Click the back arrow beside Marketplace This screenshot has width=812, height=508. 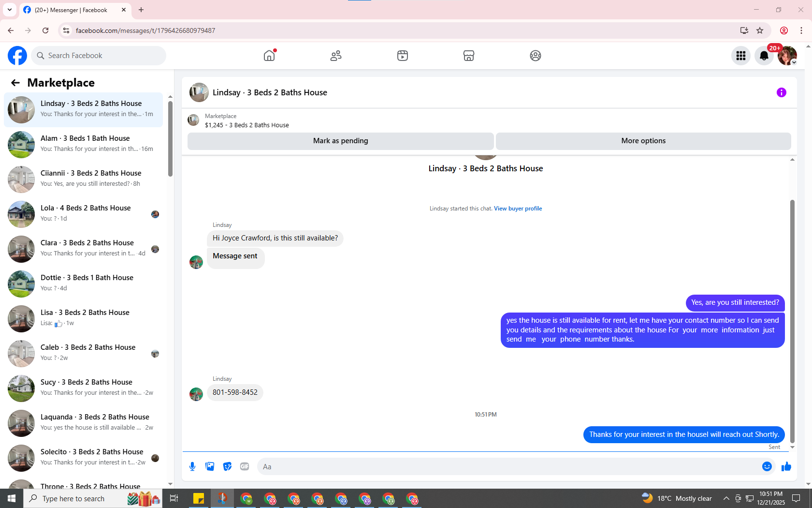15,83
